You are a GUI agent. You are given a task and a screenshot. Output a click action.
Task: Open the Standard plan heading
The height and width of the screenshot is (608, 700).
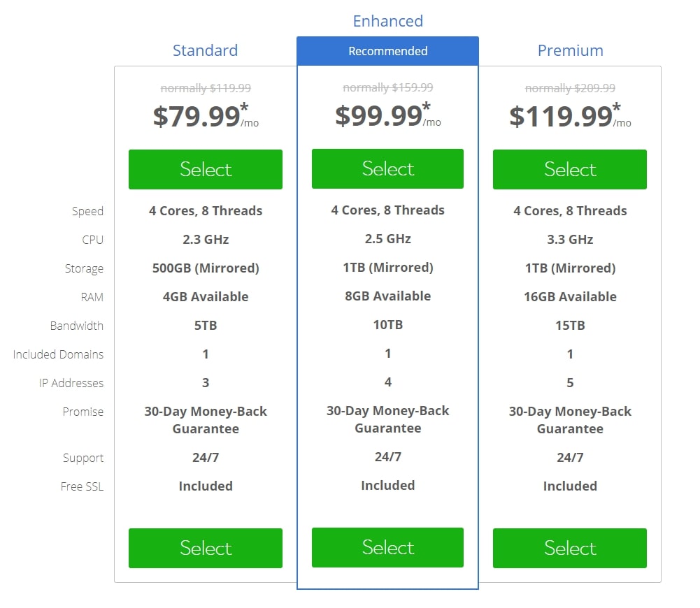[206, 50]
